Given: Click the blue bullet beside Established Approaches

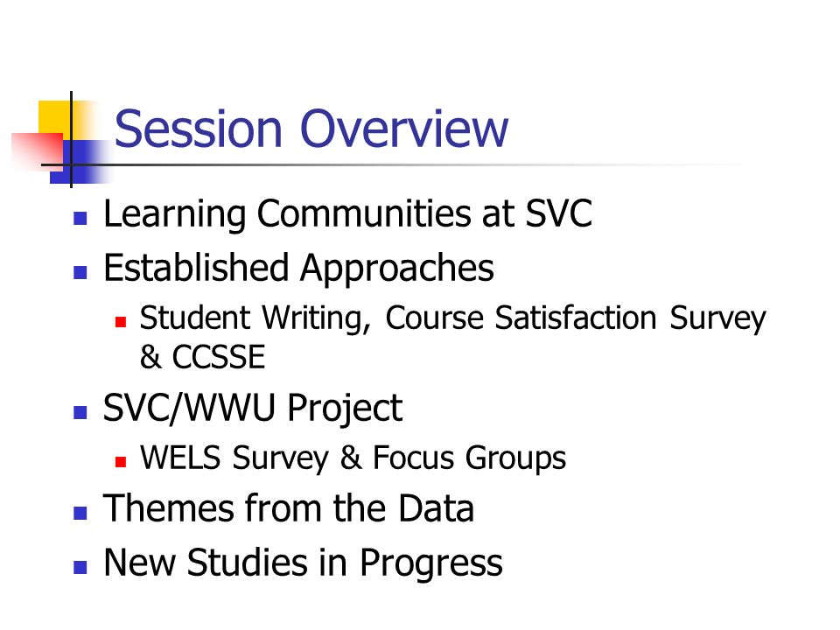Looking at the screenshot, I should (x=80, y=272).
